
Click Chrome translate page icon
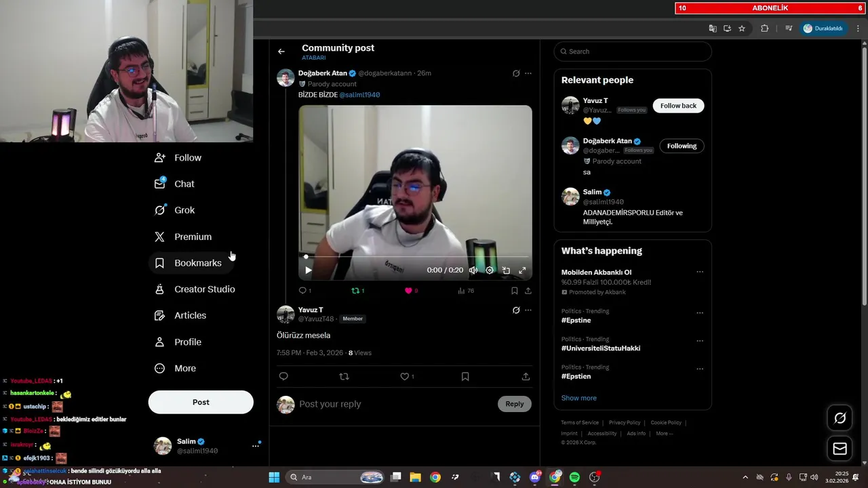point(713,28)
